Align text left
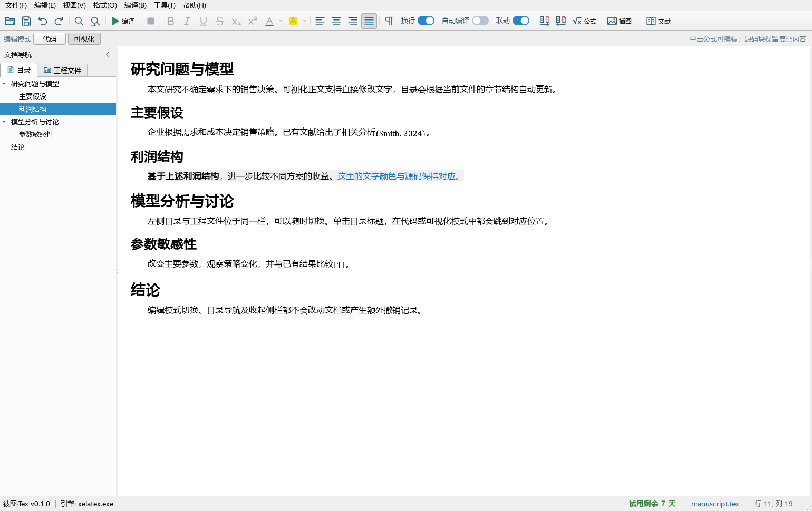 (320, 21)
